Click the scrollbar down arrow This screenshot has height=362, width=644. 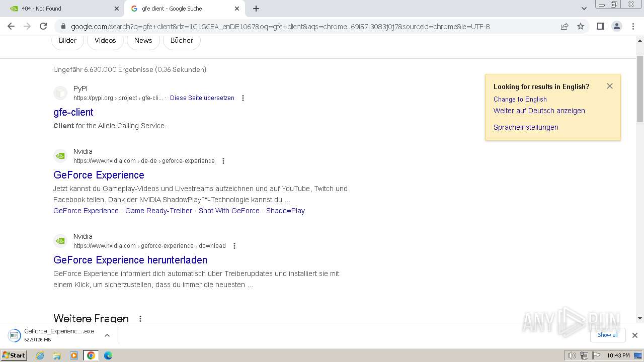pyautogui.click(x=640, y=318)
